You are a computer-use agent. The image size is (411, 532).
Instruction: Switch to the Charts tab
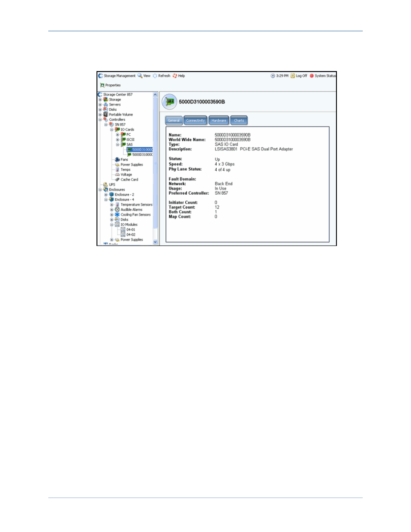pos(239,121)
